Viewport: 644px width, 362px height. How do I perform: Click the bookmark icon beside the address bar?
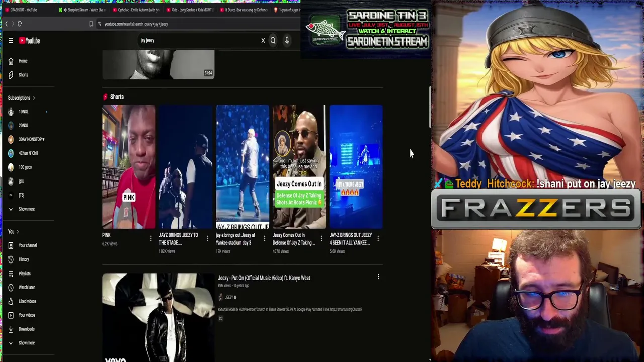click(91, 24)
